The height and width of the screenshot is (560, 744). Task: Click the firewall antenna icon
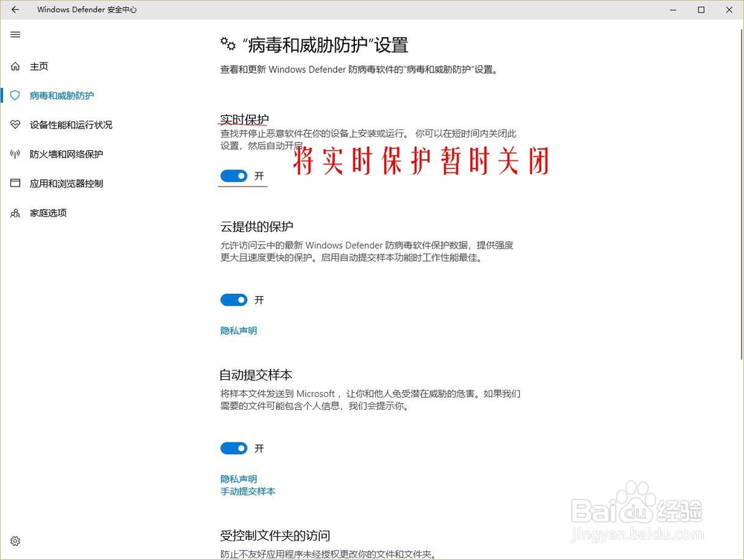pos(15,154)
